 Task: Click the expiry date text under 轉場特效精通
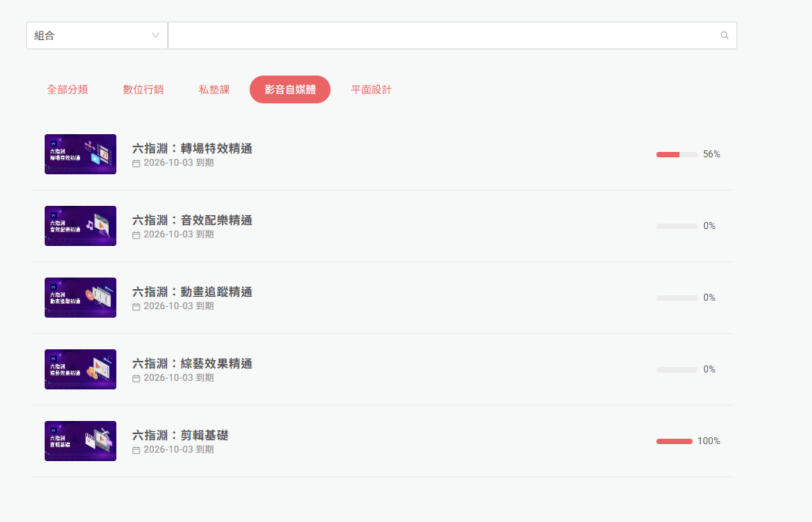pos(179,163)
